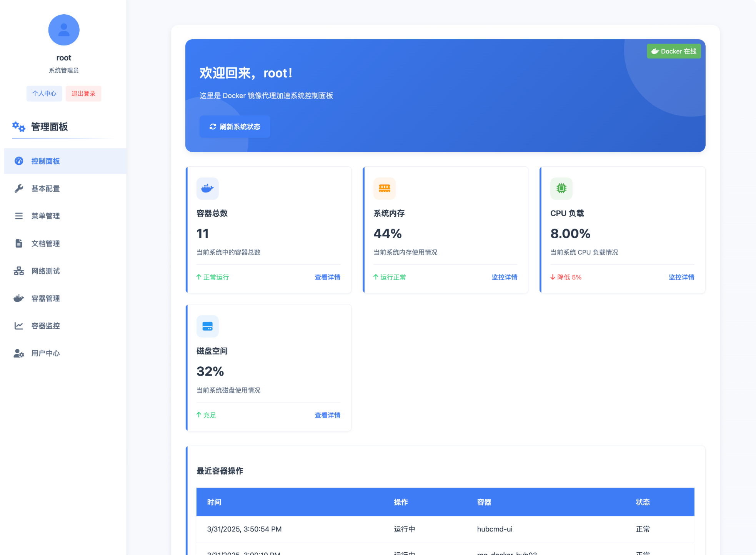
Task: Click the Docker whale icon in container card
Action: [207, 188]
